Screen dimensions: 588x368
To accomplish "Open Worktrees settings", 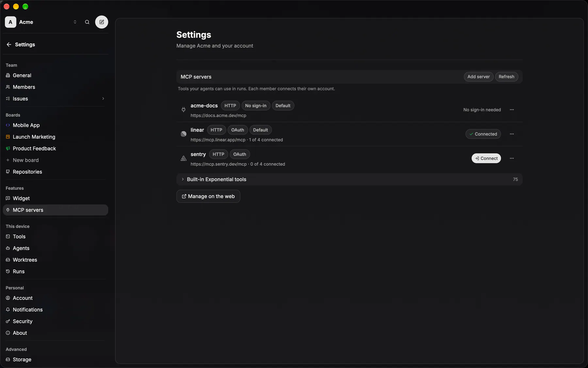I will coord(55,260).
